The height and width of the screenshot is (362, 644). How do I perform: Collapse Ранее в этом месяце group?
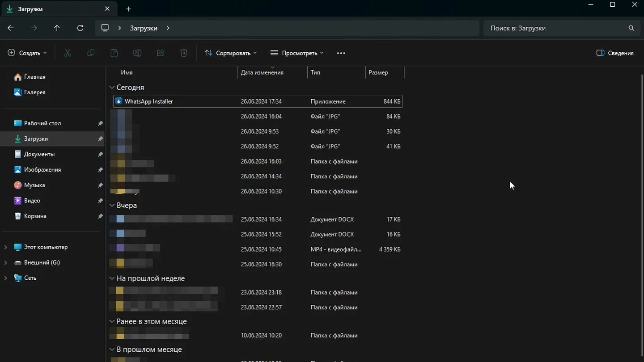(112, 322)
